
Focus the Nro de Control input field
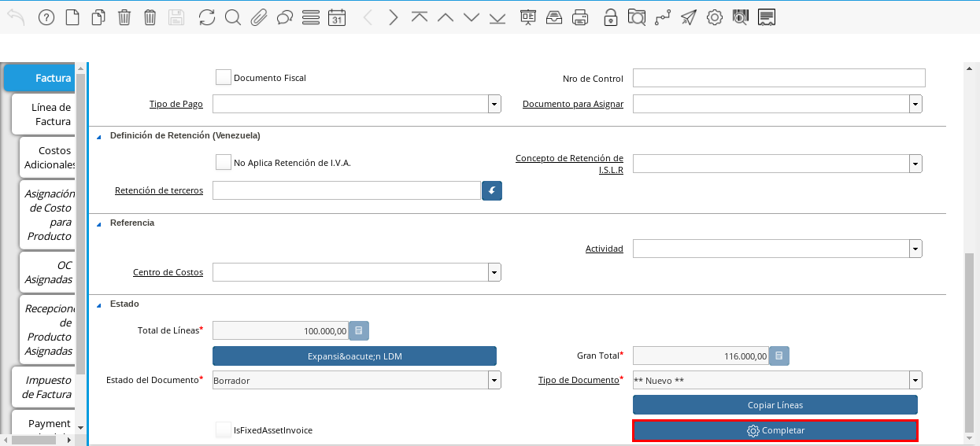778,78
